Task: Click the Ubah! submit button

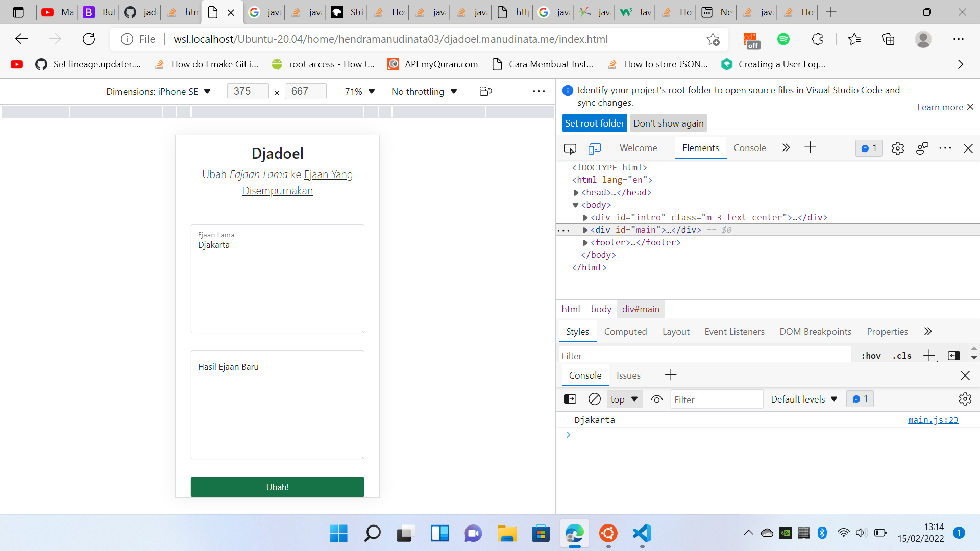Action: (277, 486)
